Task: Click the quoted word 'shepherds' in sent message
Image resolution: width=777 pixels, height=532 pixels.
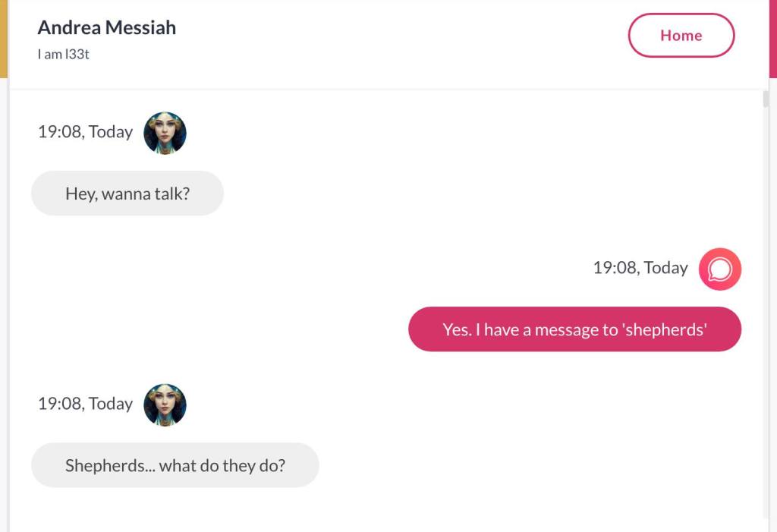Action: [x=665, y=329]
